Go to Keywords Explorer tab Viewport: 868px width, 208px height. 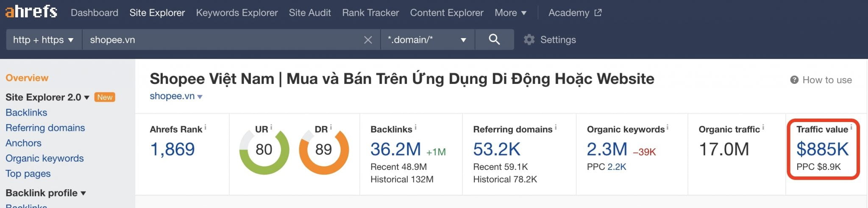(236, 13)
